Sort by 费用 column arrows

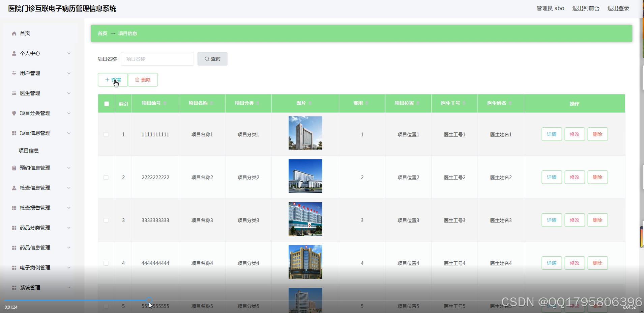tap(367, 103)
